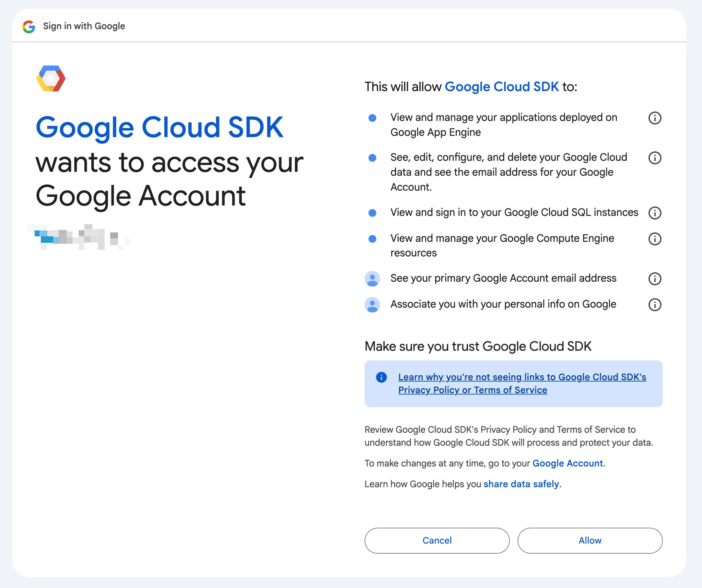The image size is (702, 588).
Task: Click Google Cloud SDK link in permissions heading
Action: tap(501, 87)
